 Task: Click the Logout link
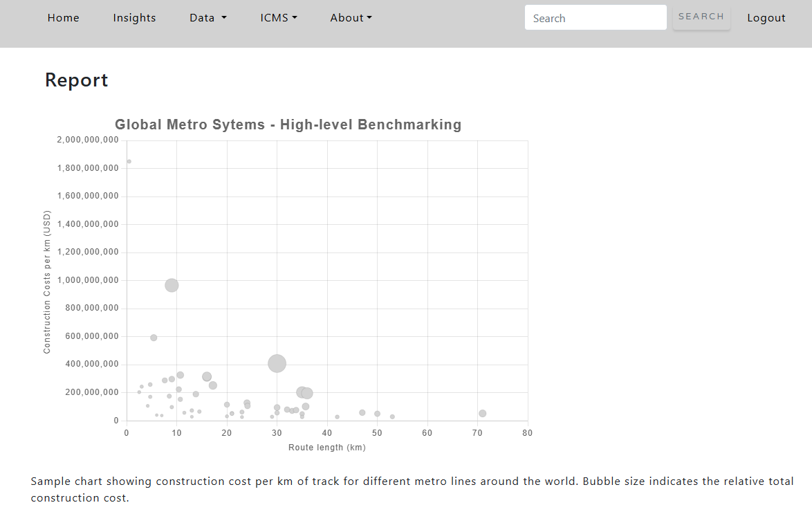tap(766, 18)
